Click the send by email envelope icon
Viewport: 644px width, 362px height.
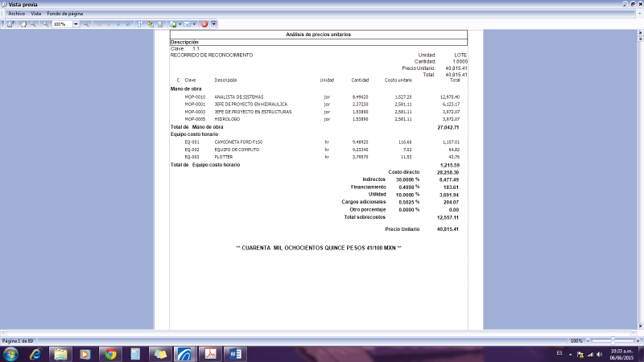187,24
